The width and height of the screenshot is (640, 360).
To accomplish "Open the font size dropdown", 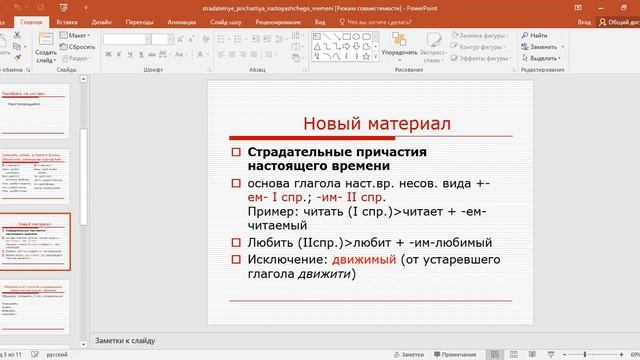I will (171, 39).
